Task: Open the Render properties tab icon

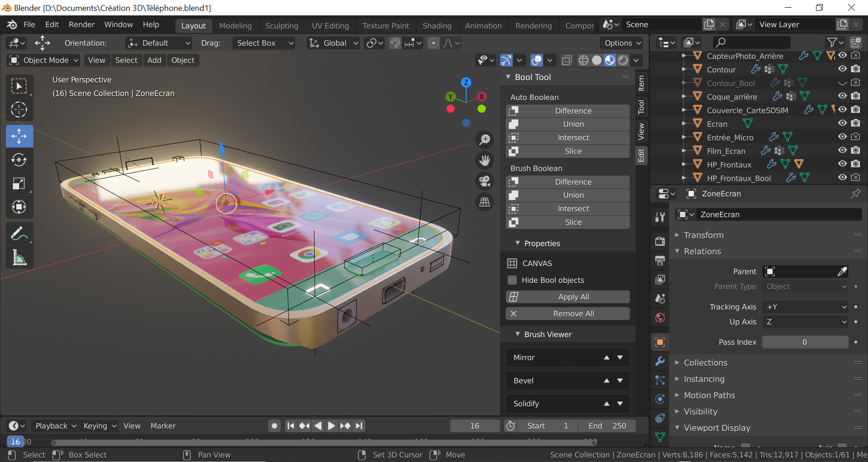Action: [660, 241]
